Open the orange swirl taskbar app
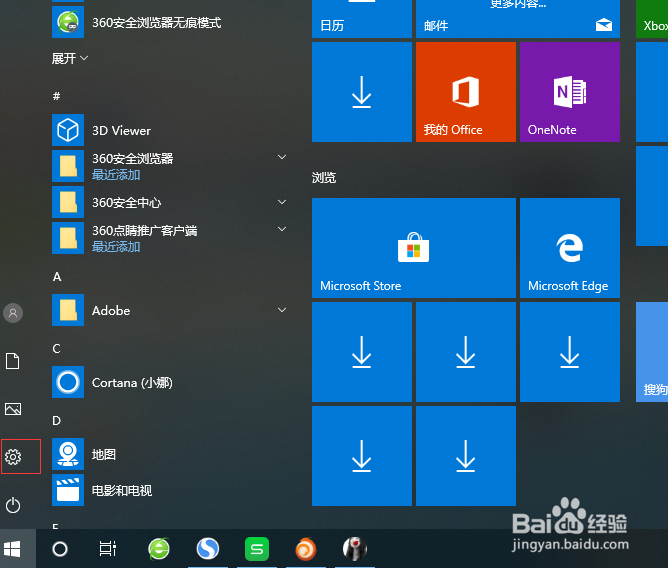Screen dimensions: 668x568 306,549
